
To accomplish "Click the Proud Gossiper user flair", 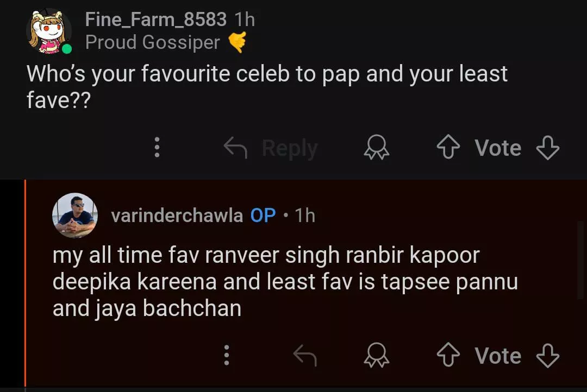I will (153, 42).
